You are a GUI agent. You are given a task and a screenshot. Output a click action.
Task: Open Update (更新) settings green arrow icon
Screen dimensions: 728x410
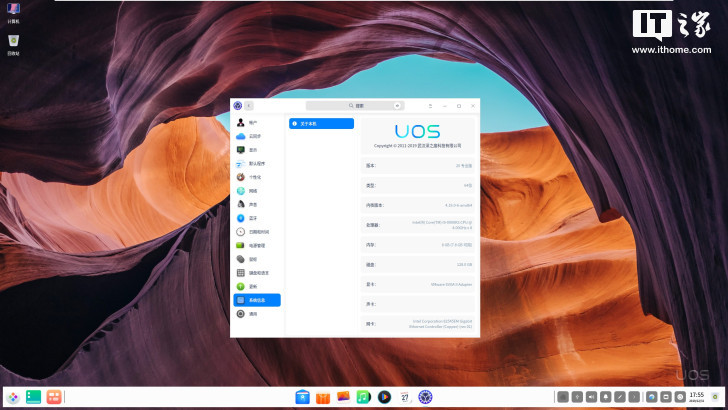tap(257, 286)
